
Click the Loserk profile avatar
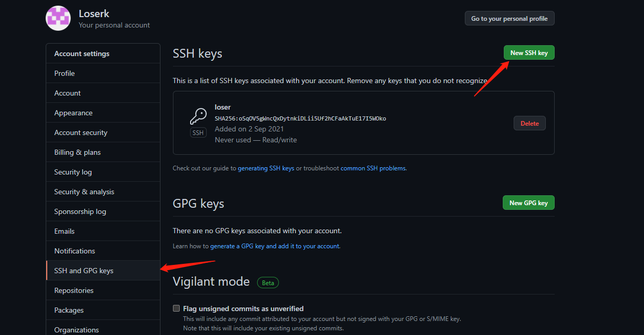click(x=58, y=18)
